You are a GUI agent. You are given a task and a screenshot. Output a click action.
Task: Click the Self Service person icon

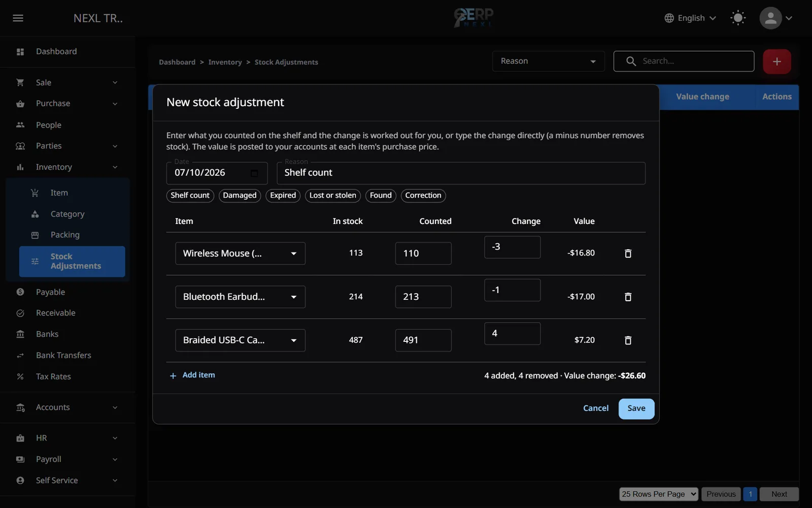[x=20, y=481]
